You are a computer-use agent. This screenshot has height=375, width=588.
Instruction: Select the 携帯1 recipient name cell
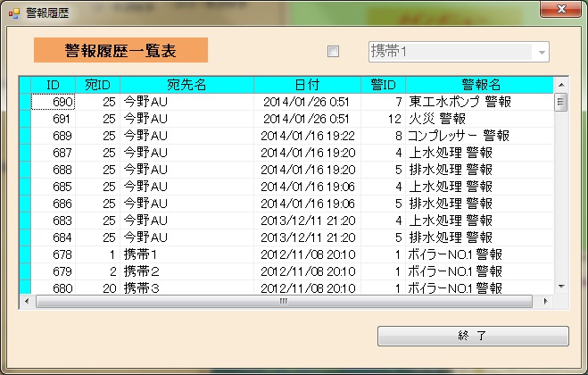tap(186, 255)
